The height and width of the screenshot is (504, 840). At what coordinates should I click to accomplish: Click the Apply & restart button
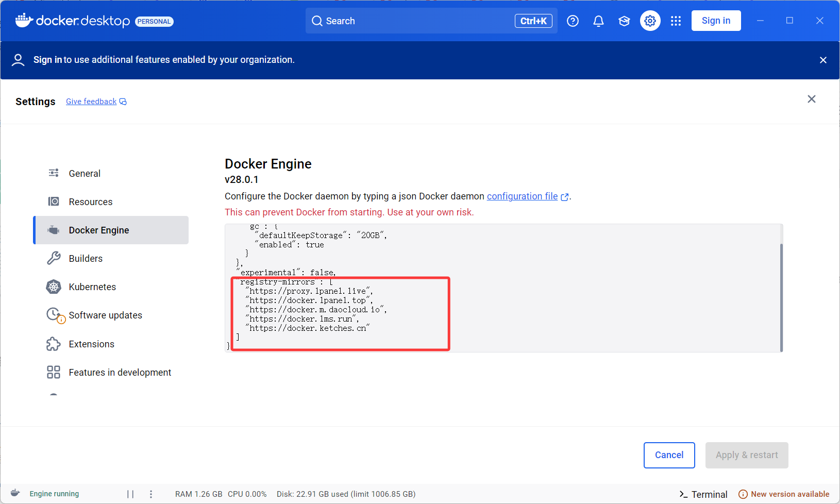pyautogui.click(x=747, y=455)
